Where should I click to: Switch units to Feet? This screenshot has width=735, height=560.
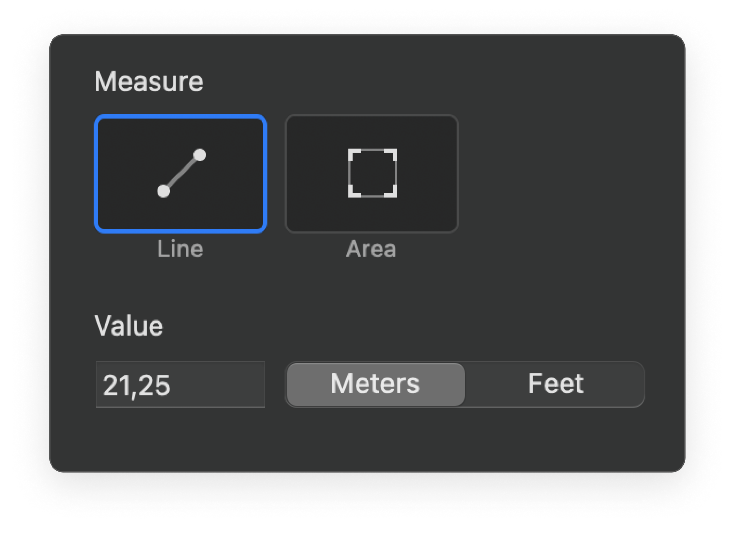556,384
